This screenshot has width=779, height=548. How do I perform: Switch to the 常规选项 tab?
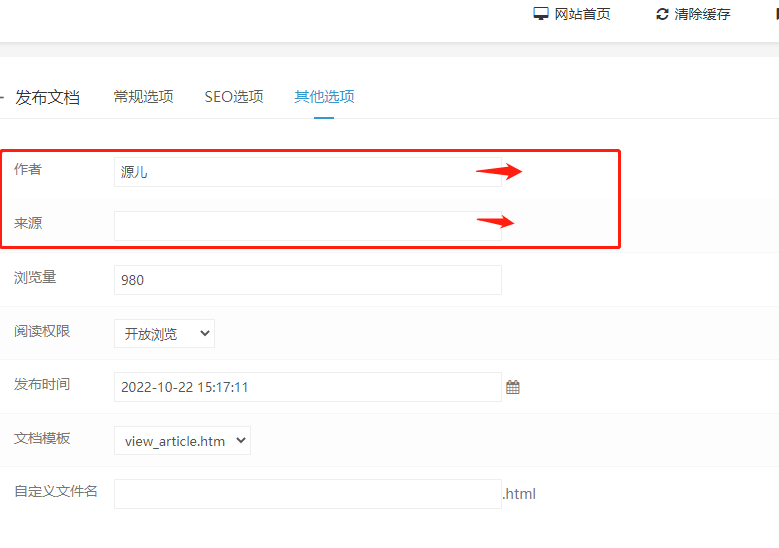[143, 96]
